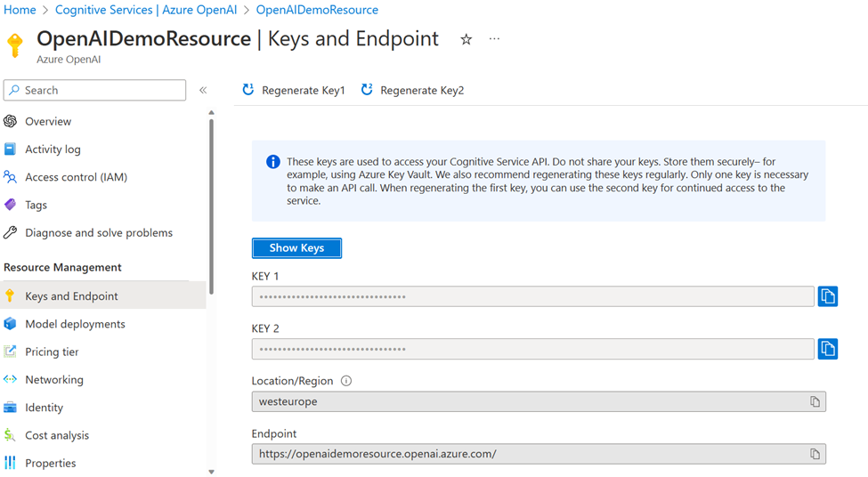Click the Properties bars icon

[10, 463]
